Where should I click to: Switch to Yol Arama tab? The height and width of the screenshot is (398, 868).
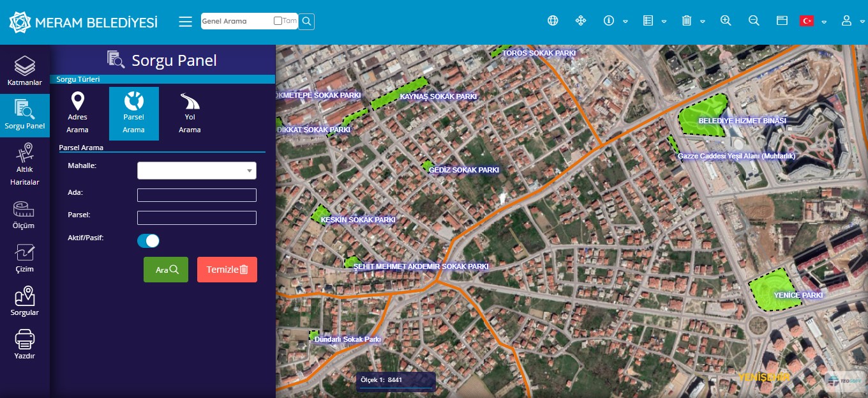190,113
